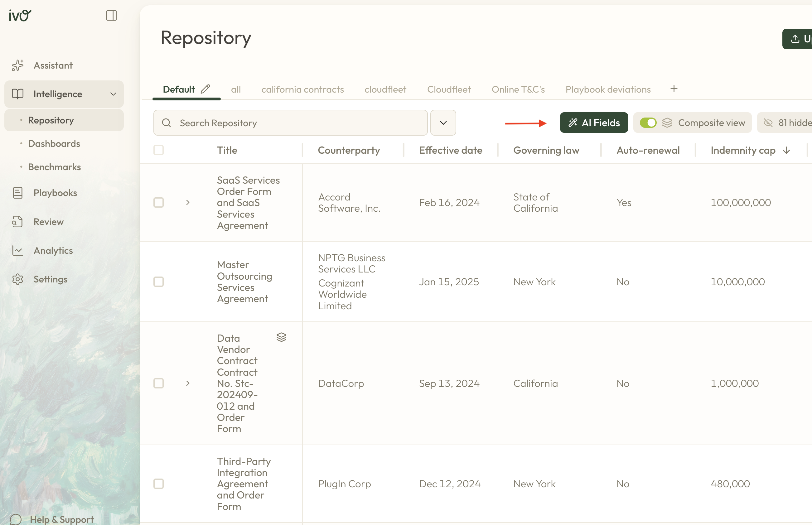Click composite layers icon on Data Vendor Contract
The height and width of the screenshot is (525, 812).
click(281, 337)
